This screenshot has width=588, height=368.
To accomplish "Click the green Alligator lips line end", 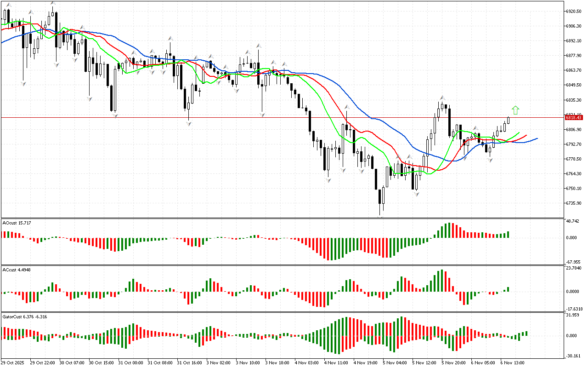I will [x=519, y=133].
